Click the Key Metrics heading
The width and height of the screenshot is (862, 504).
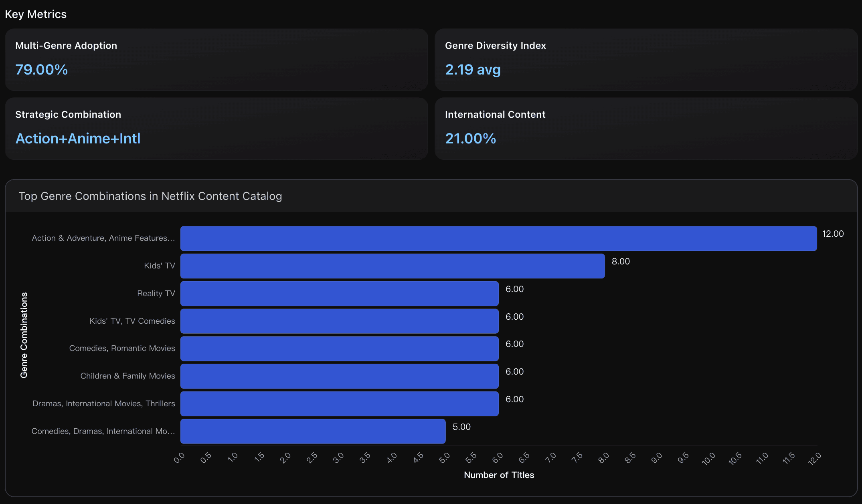(x=36, y=14)
